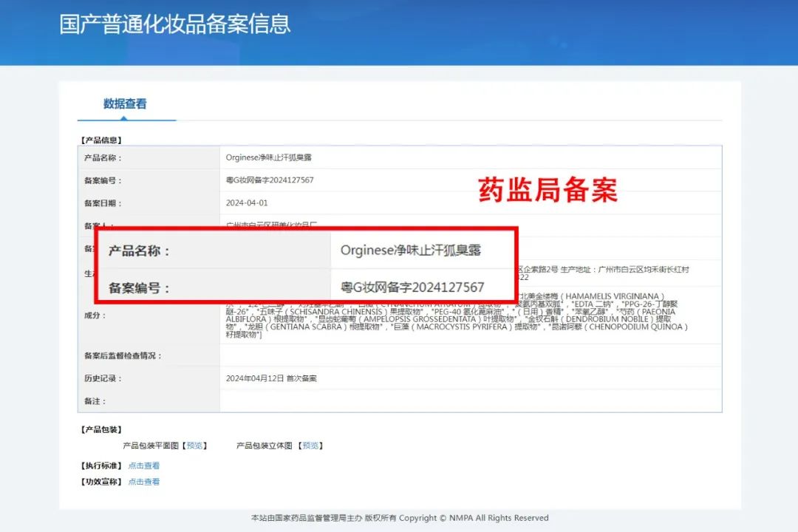Click the 【产品信息】 section header
798x532 pixels.
[x=101, y=140]
